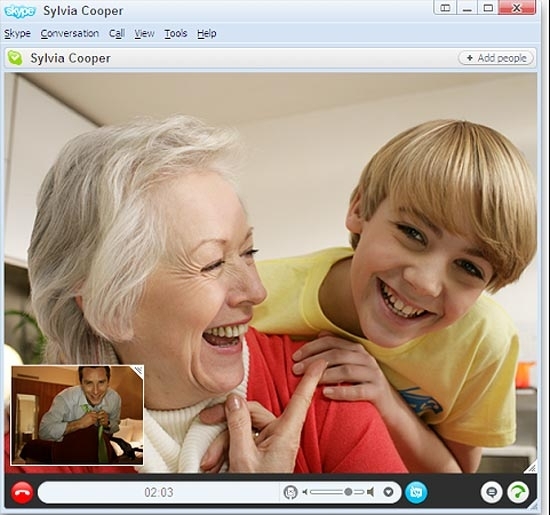Click the loud volume speaker icon
The image size is (550, 515).
(x=370, y=492)
